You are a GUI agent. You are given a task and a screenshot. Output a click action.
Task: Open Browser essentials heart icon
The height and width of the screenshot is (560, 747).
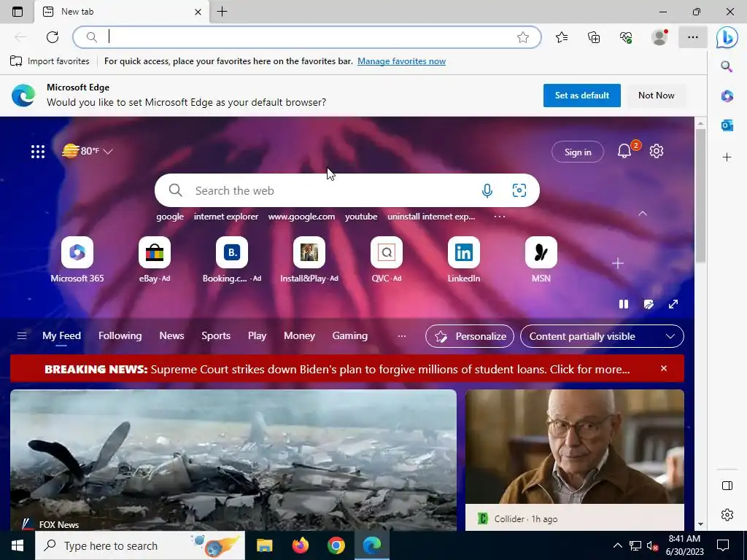pos(626,37)
